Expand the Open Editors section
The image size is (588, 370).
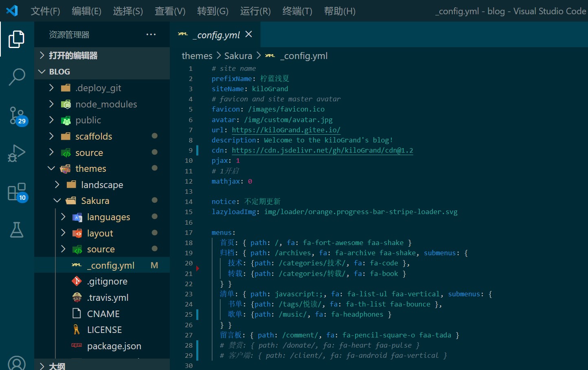click(42, 55)
